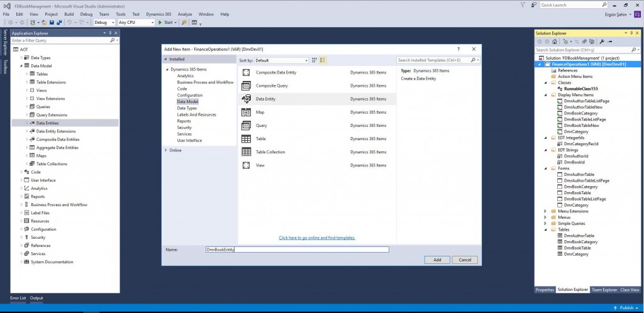The image size is (644, 313).
Task: Click the search icon in Application Explorer filter
Action: point(112,41)
